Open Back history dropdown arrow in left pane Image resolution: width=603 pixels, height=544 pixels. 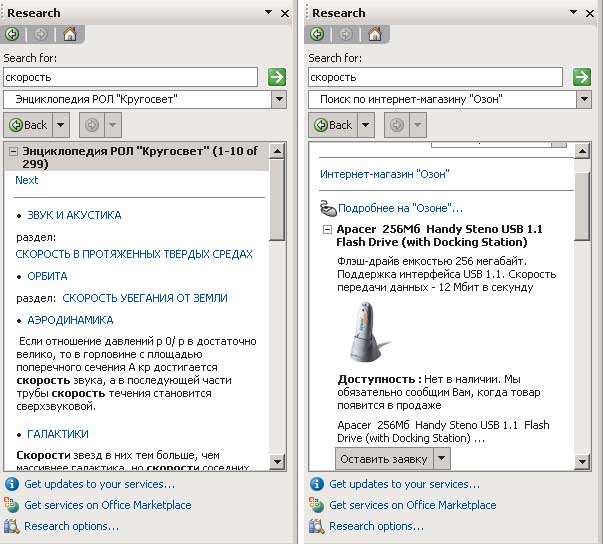pos(61,125)
